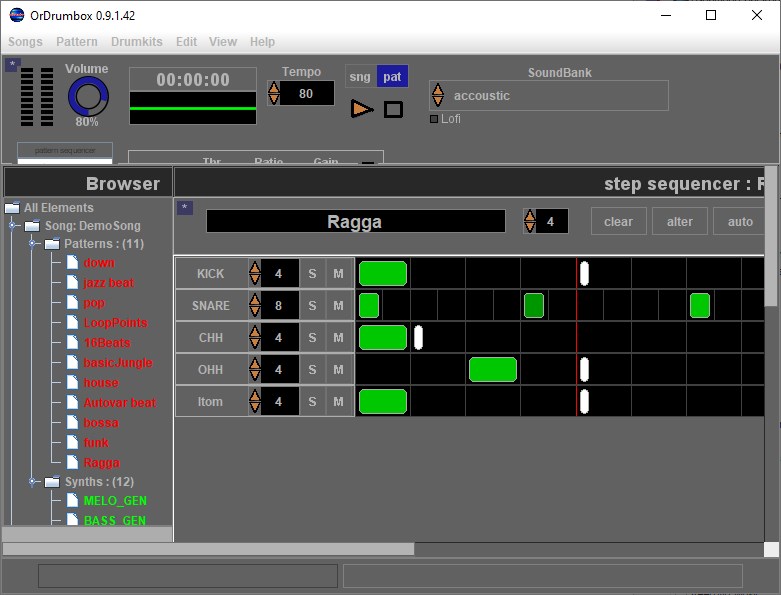This screenshot has width=781, height=595.
Task: Click the horizontal scrollbar at the bottom
Action: [x=208, y=549]
